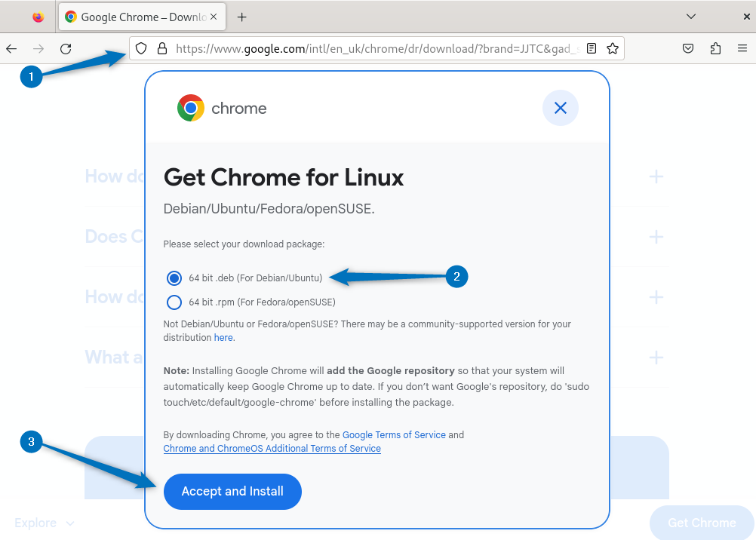
Task: Open the Firefox hamburger menu
Action: coord(742,49)
